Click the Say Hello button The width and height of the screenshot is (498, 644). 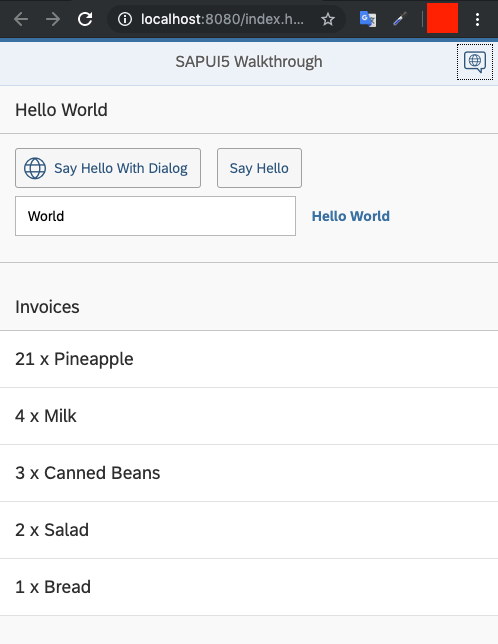[259, 168]
